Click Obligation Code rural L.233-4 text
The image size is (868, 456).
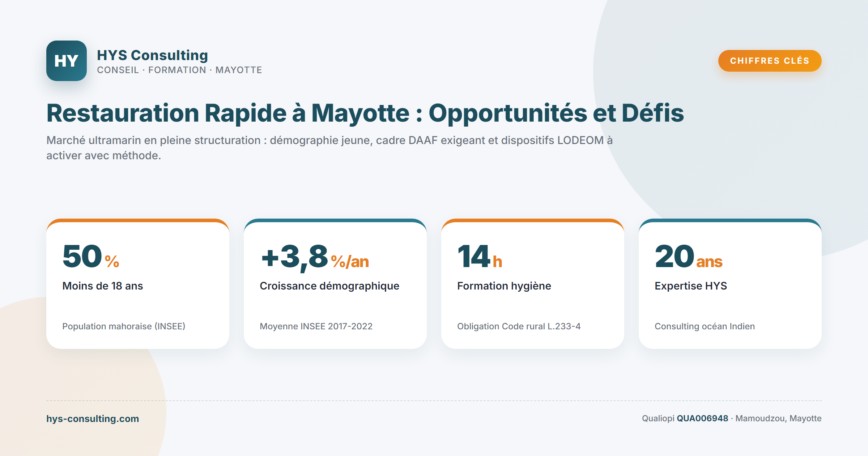tap(519, 326)
